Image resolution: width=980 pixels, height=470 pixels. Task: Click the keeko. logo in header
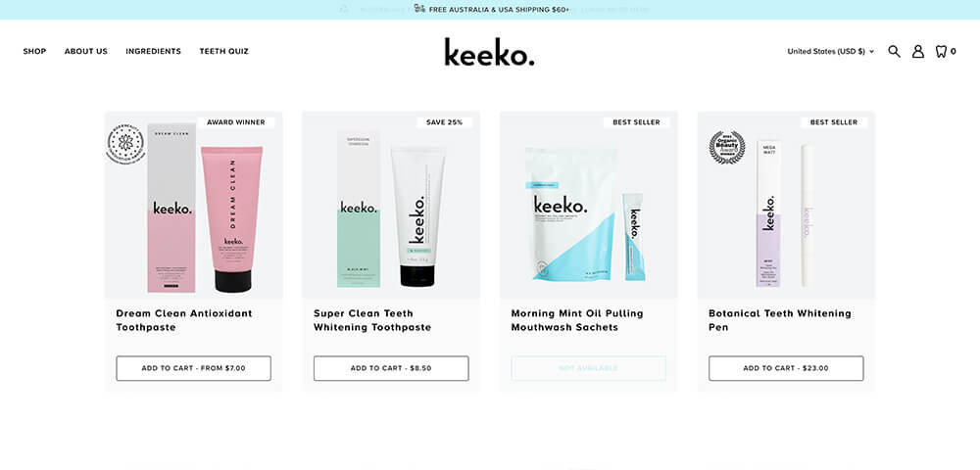tap(489, 52)
